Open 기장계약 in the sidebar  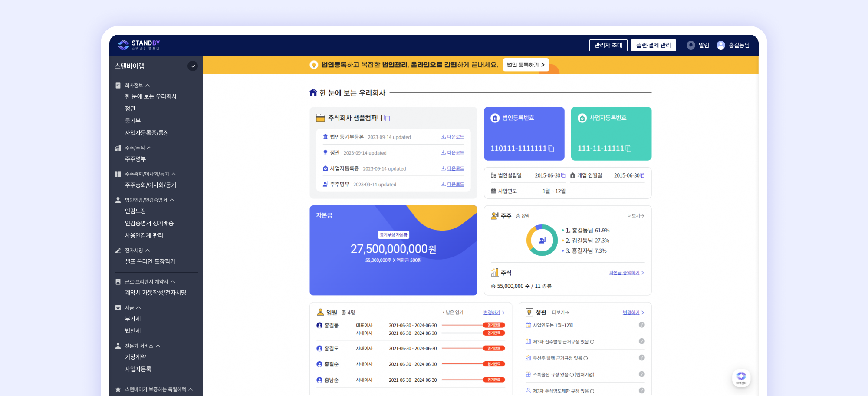135,357
